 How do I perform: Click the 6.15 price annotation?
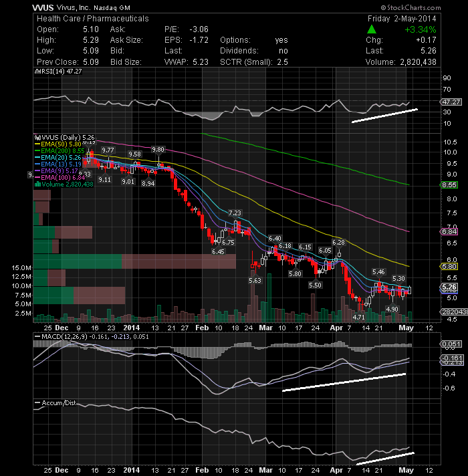point(305,247)
